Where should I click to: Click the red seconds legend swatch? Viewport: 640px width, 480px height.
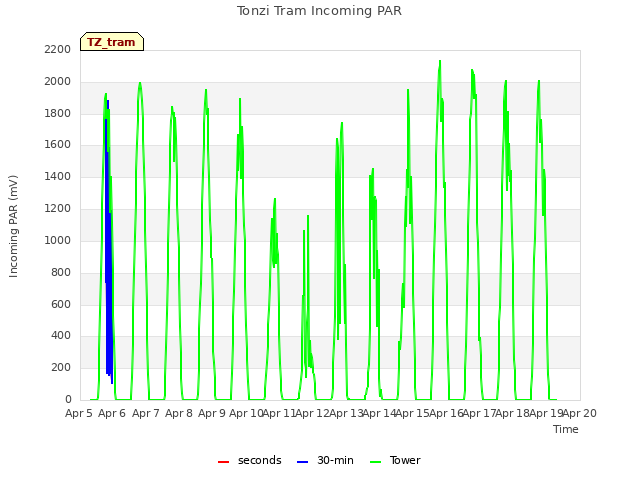click(223, 462)
